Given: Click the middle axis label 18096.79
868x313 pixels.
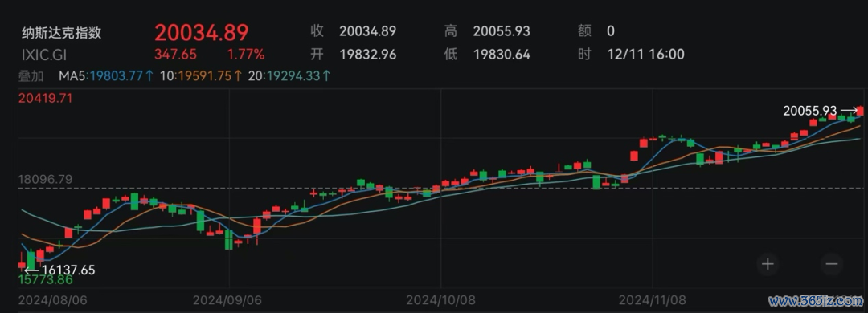Looking at the screenshot, I should (45, 180).
